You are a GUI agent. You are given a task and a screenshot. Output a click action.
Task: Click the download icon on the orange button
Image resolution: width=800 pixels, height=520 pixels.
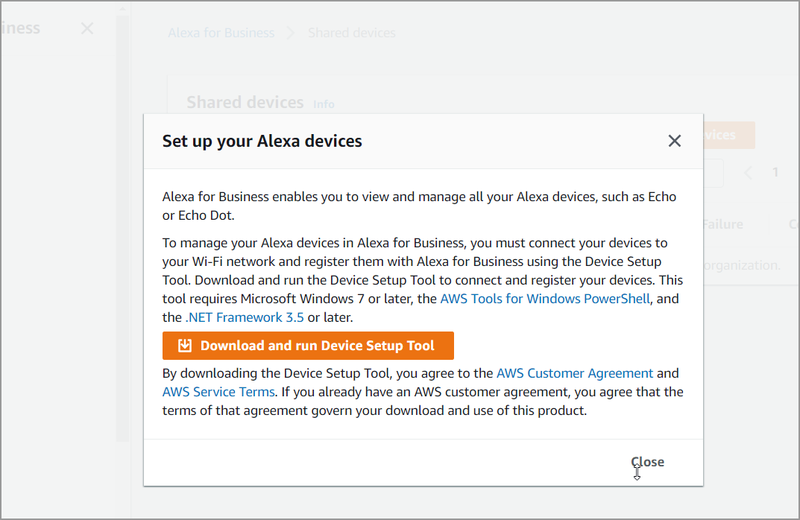pyautogui.click(x=185, y=346)
